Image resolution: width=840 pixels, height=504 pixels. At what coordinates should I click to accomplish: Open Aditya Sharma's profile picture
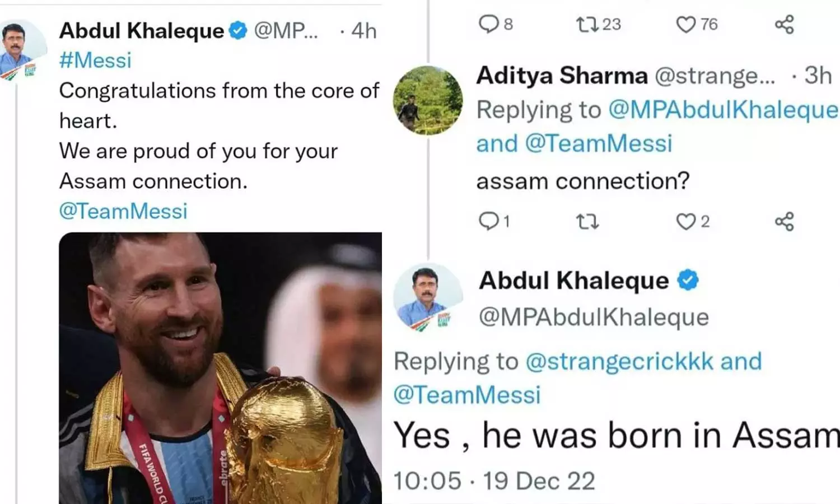[x=428, y=100]
